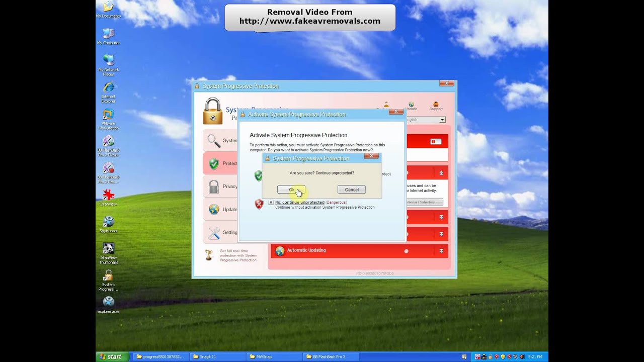Open the language dropdown in main window
Image resolution: width=644 pixels, height=362 pixels.
click(x=442, y=120)
